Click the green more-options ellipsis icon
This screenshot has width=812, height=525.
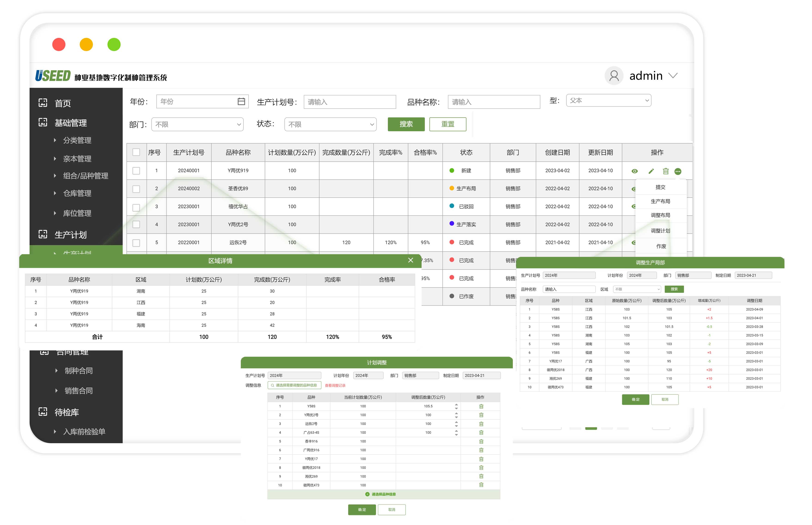click(x=678, y=171)
